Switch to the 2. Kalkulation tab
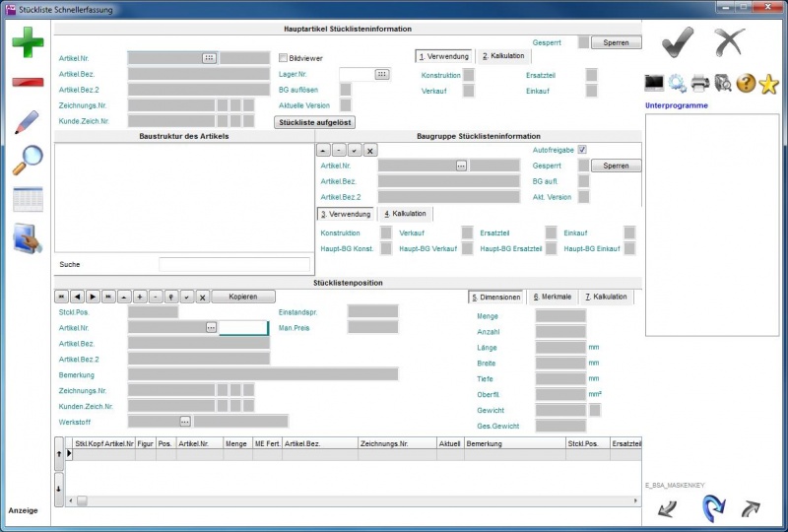The image size is (788, 532). (x=502, y=56)
